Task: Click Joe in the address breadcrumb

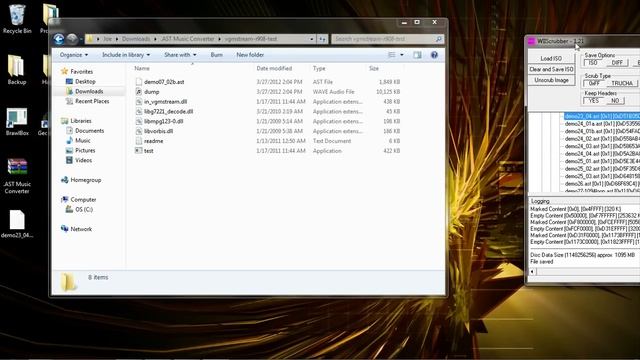Action: 107,39
